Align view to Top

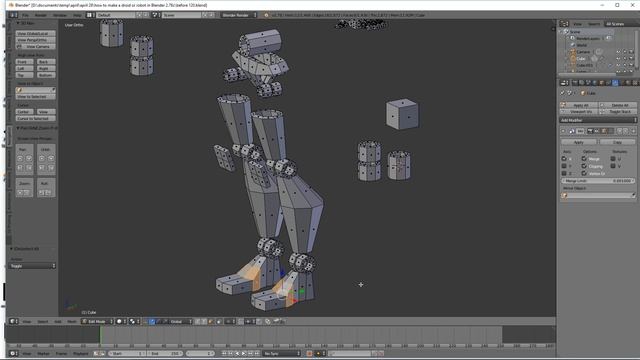point(24,75)
